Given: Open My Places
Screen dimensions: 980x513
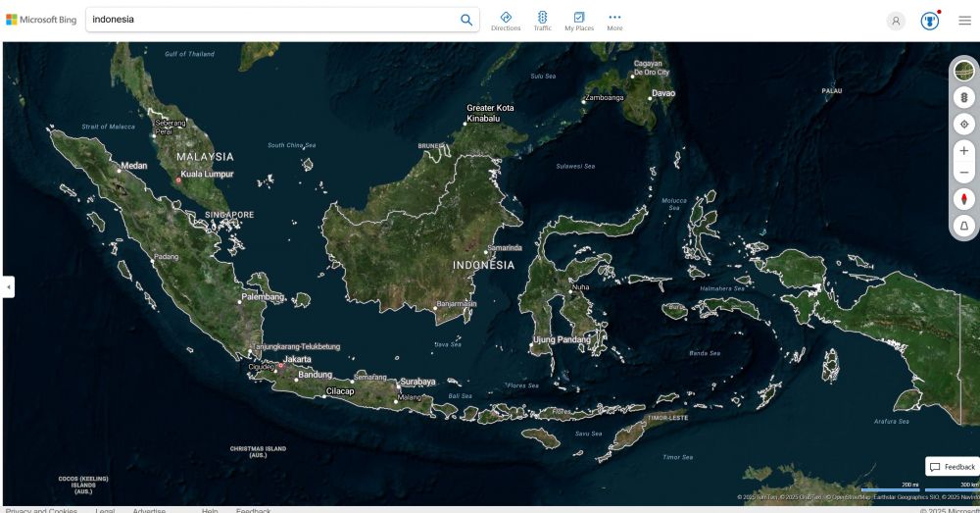Looking at the screenshot, I should click(579, 21).
